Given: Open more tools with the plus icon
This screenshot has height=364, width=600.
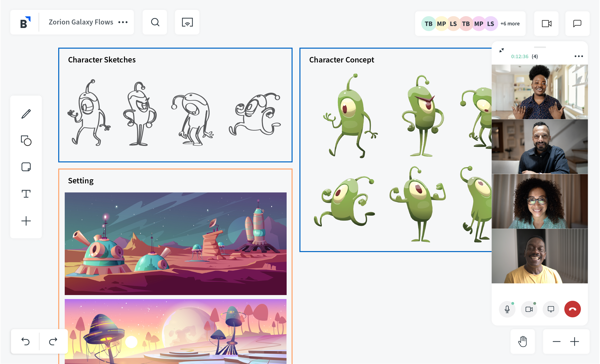Looking at the screenshot, I should (x=26, y=221).
